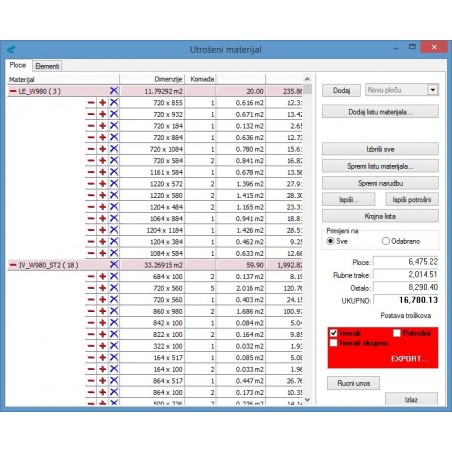452x452 pixels.
Task: Click blue X on IV_W980_ST2 group row
Action: [114, 265]
